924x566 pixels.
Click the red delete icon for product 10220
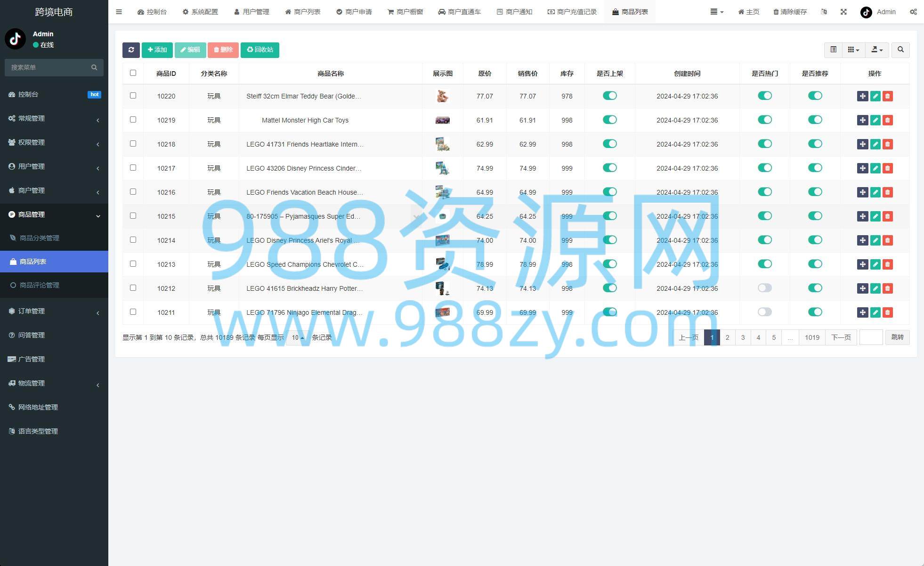887,96
